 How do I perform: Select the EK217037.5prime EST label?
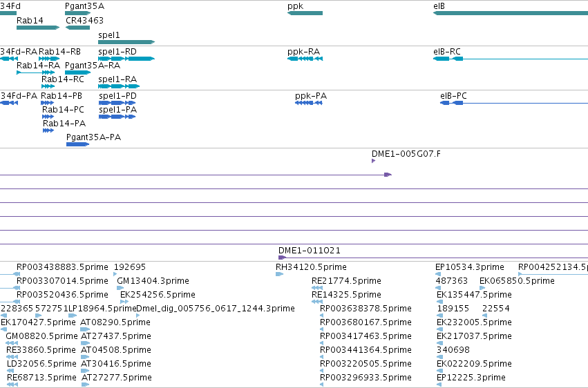[x=474, y=336]
